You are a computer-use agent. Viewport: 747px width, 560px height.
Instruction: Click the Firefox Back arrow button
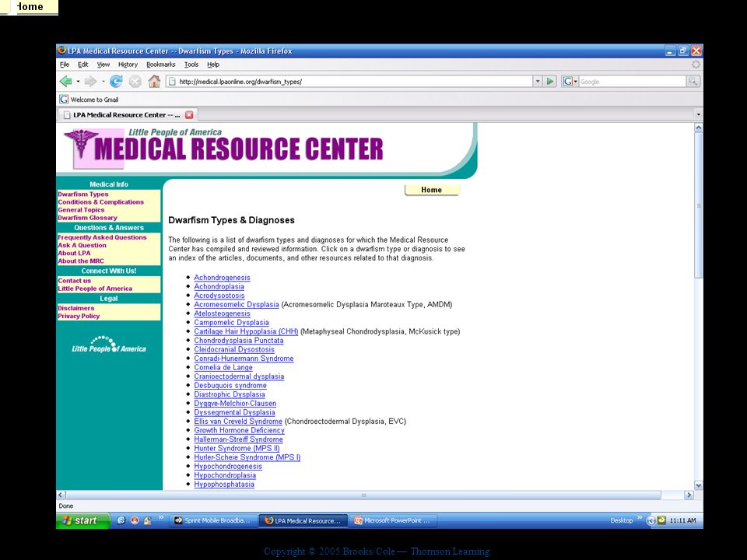coord(65,82)
